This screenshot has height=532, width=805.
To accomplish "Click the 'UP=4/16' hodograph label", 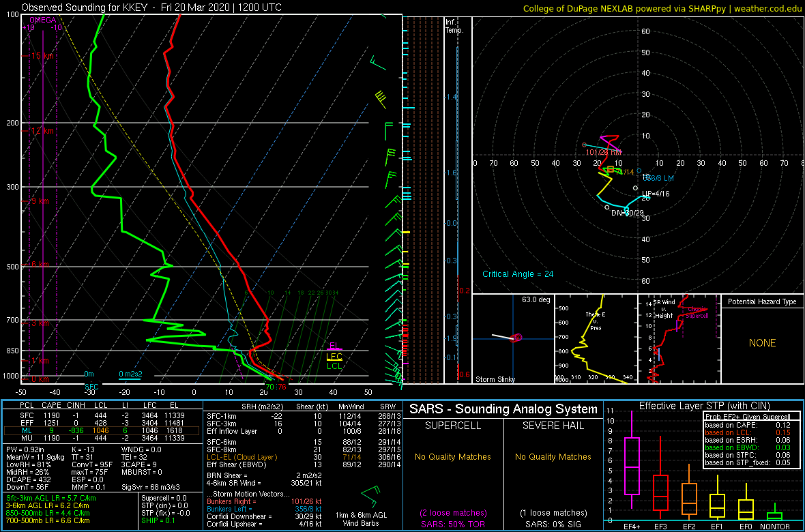I will (656, 194).
